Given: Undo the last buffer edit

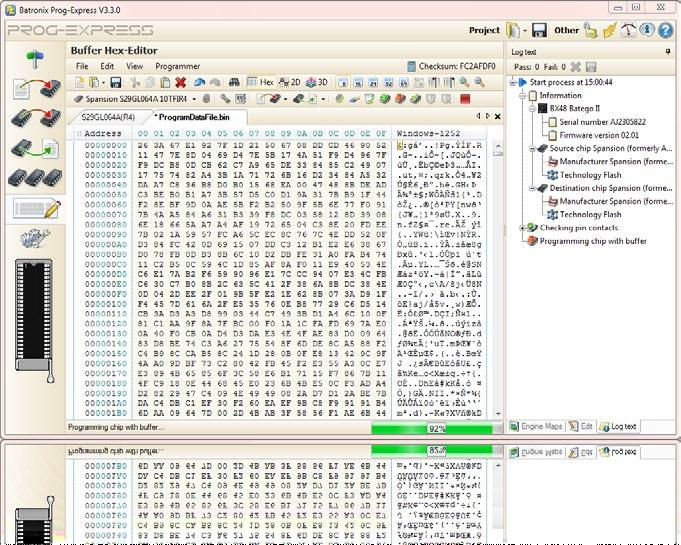Looking at the screenshot, I should point(199,83).
